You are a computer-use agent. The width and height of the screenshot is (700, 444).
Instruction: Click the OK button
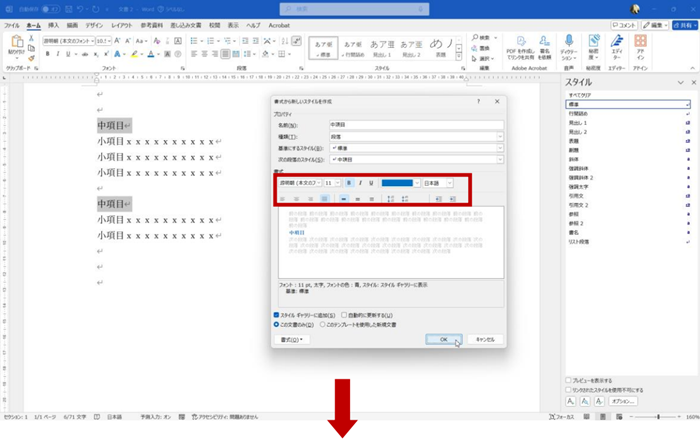click(x=443, y=340)
